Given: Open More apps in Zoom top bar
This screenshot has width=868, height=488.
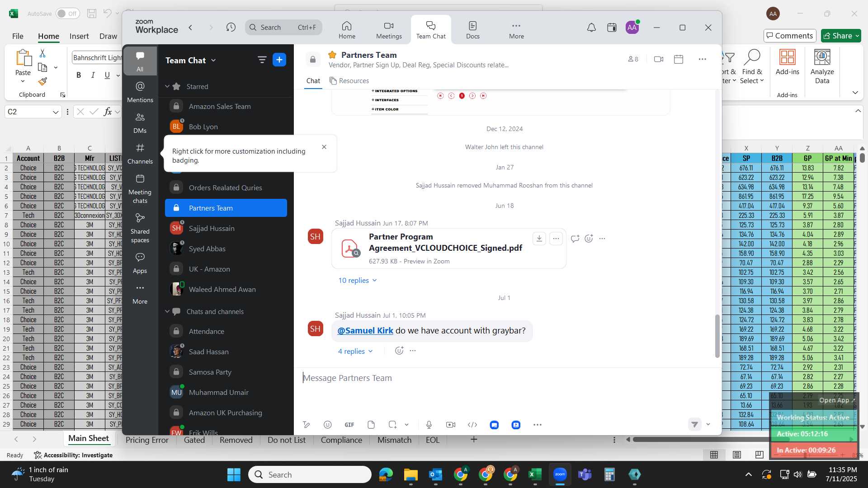Looking at the screenshot, I should pyautogui.click(x=516, y=30).
